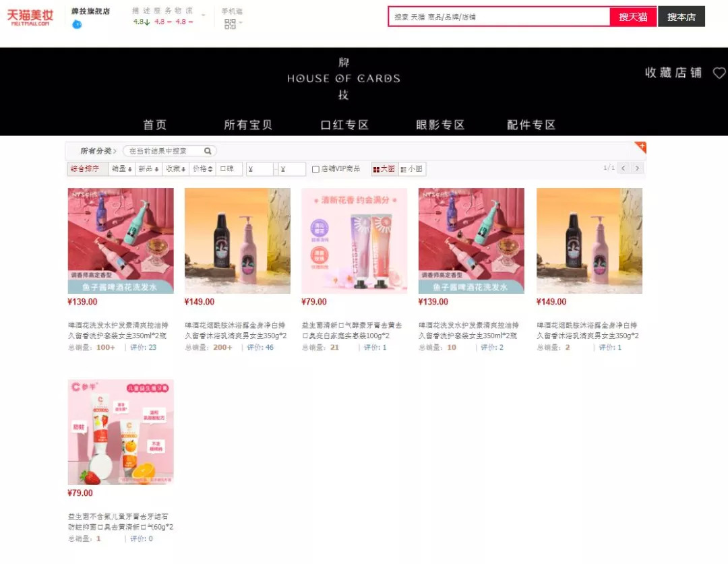Click the 搜本店 search button

[x=681, y=17]
